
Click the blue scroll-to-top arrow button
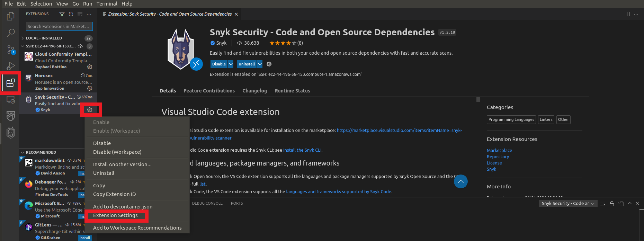coord(461,181)
